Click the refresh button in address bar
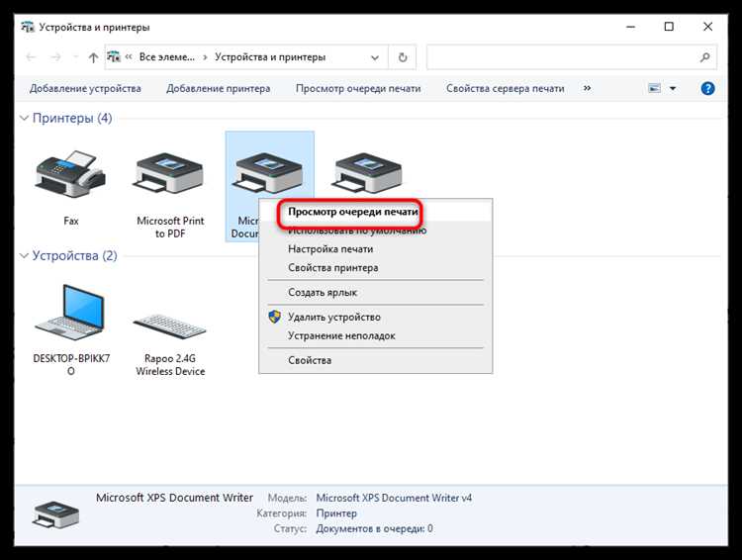Screen dimensions: 742x560 (x=403, y=57)
